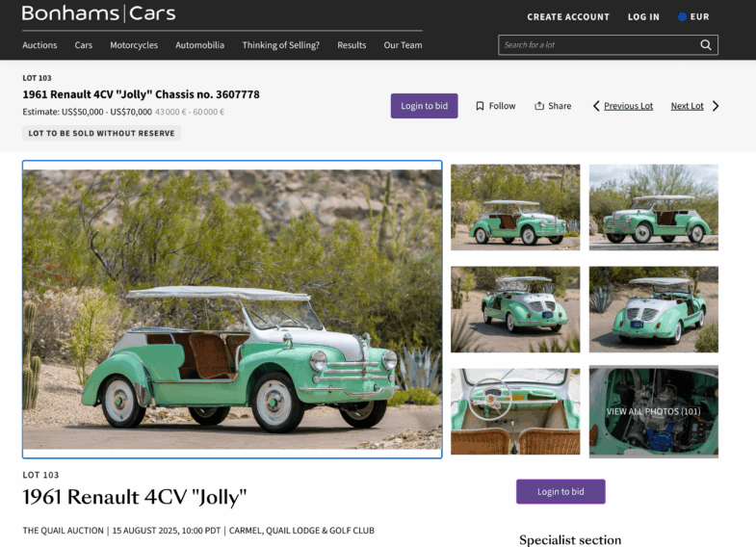Click the Bonhams Cars logo

click(x=99, y=13)
